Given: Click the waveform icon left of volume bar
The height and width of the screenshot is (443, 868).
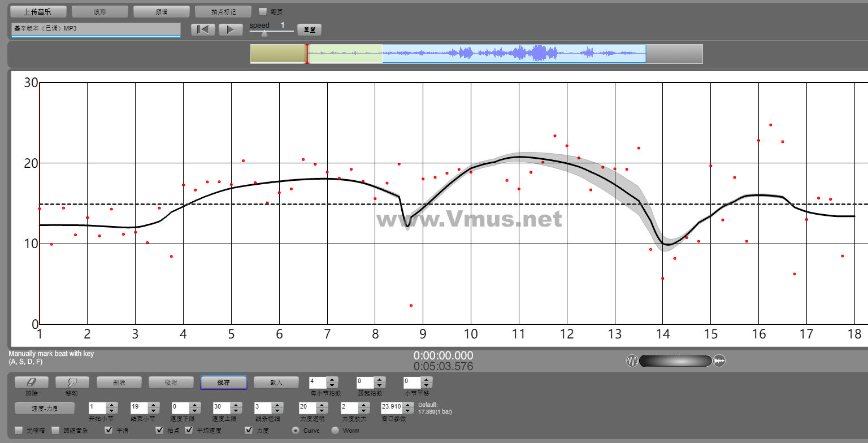Looking at the screenshot, I should click(x=632, y=361).
